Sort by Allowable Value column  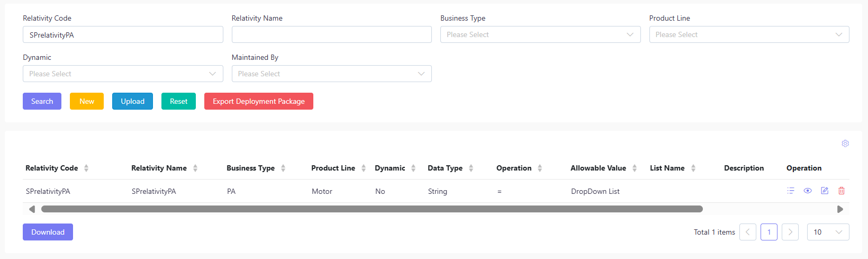[x=635, y=168]
